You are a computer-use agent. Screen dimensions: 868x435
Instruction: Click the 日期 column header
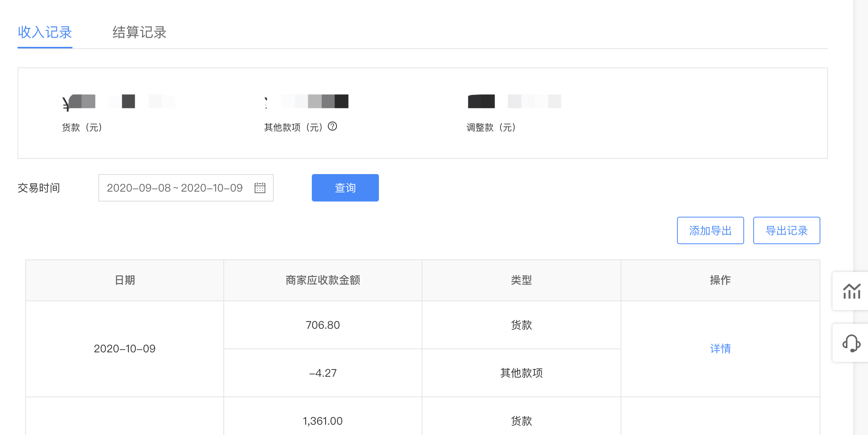[125, 280]
